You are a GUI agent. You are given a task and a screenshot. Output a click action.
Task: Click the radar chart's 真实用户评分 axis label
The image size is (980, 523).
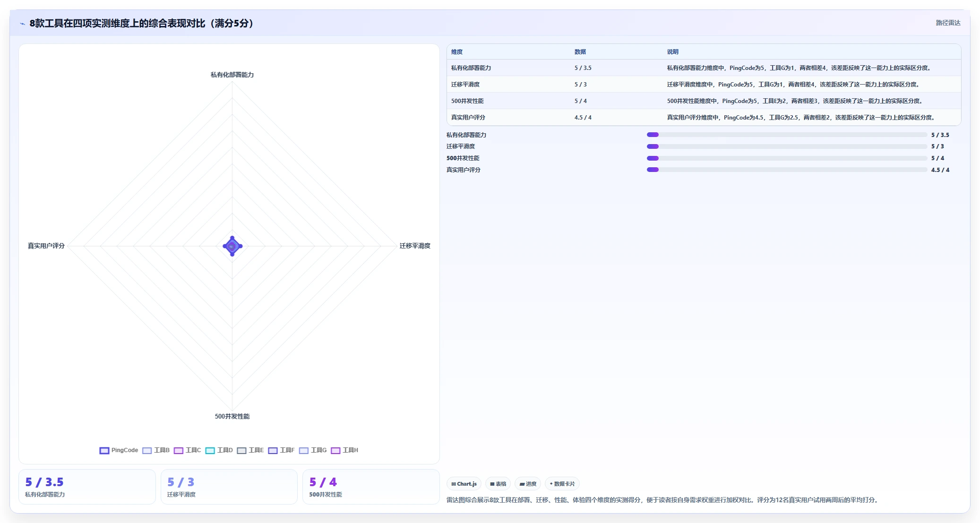pyautogui.click(x=46, y=246)
